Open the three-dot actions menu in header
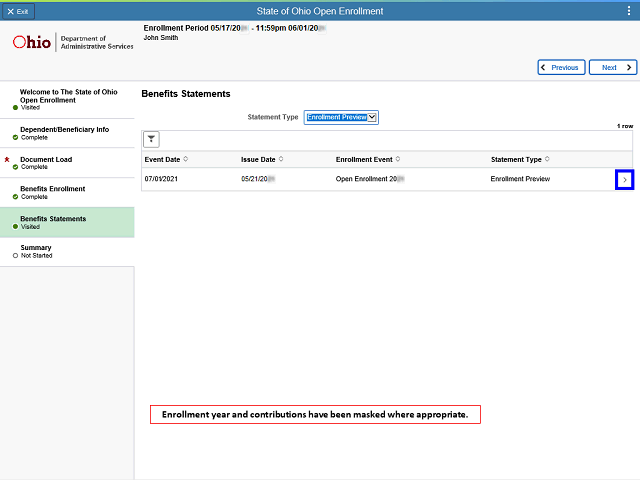This screenshot has width=640, height=480. [x=629, y=11]
